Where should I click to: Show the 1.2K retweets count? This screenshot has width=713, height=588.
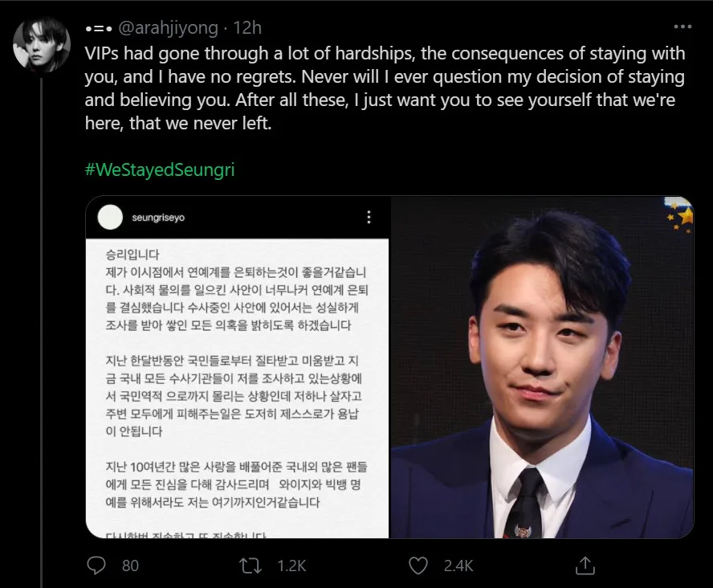click(291, 566)
